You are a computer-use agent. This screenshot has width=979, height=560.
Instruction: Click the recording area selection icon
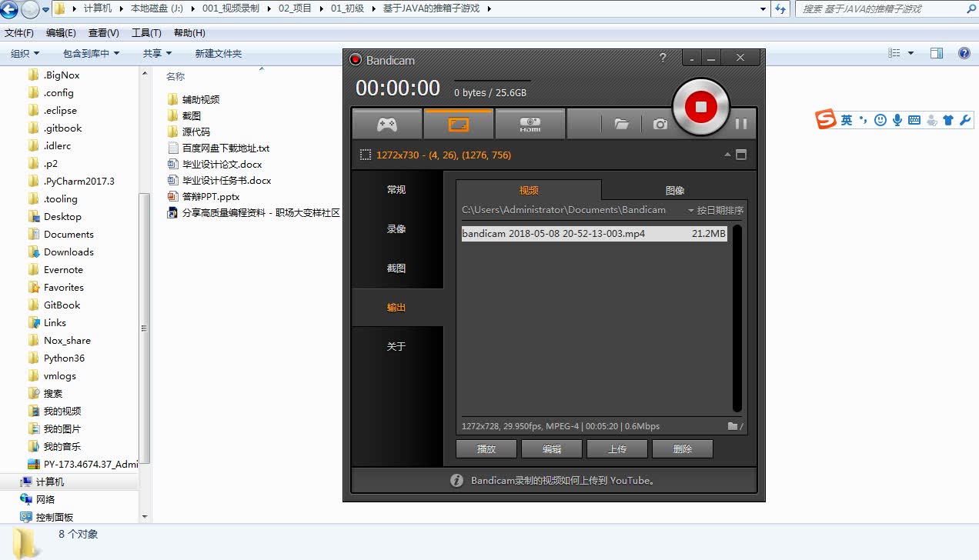[366, 155]
